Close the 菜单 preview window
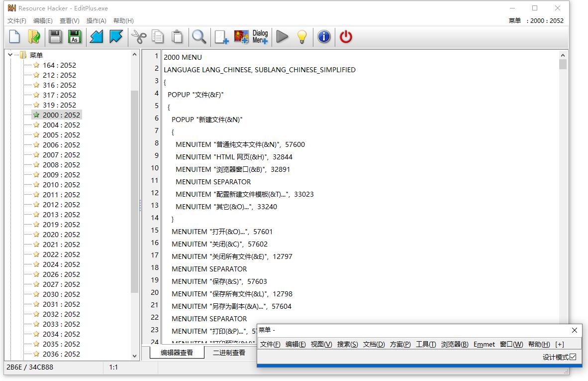This screenshot has height=381, width=588. pyautogui.click(x=575, y=330)
